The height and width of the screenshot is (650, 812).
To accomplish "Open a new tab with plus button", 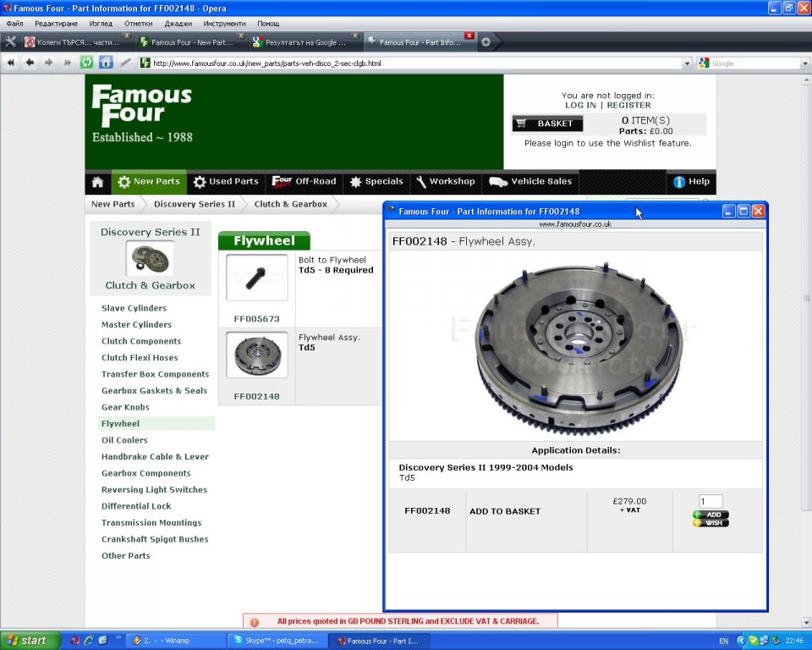I will [486, 42].
